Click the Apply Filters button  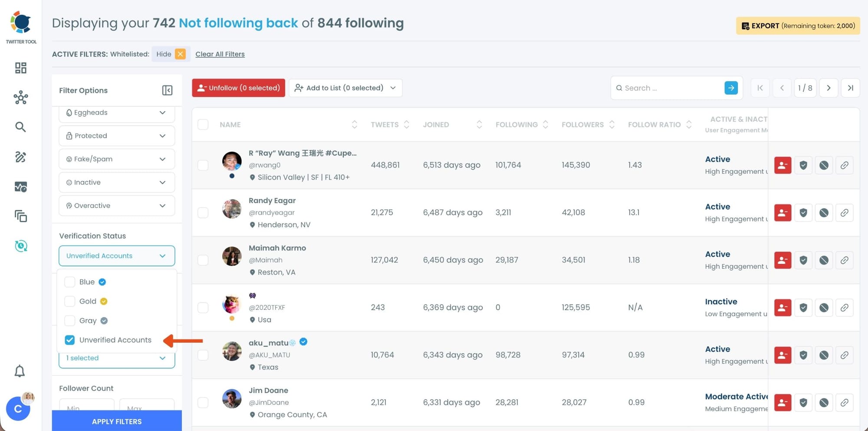(117, 421)
